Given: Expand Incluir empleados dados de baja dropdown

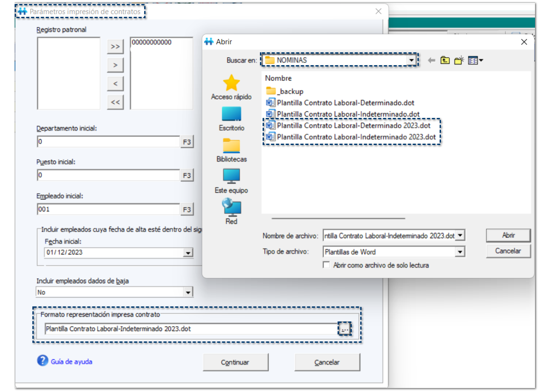Looking at the screenshot, I should click(189, 293).
